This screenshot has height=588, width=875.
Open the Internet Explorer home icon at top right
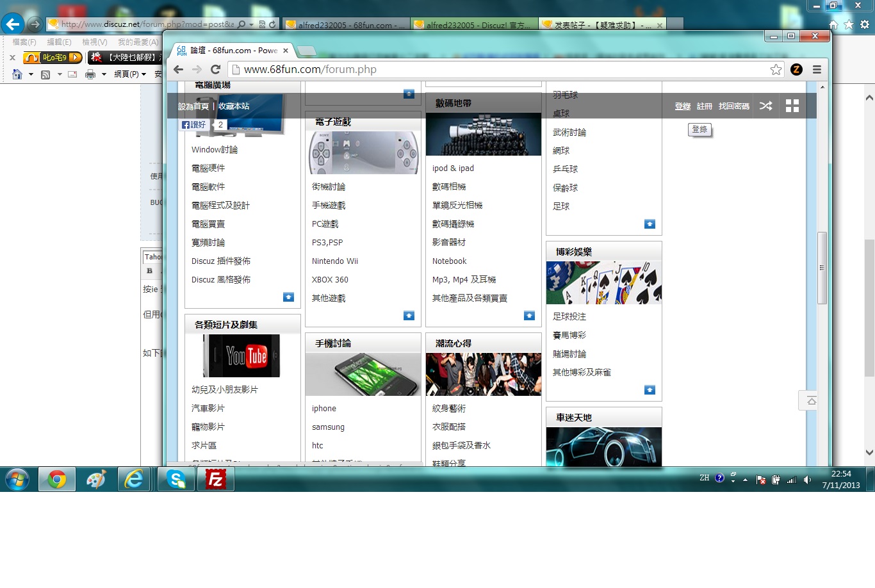[x=833, y=24]
